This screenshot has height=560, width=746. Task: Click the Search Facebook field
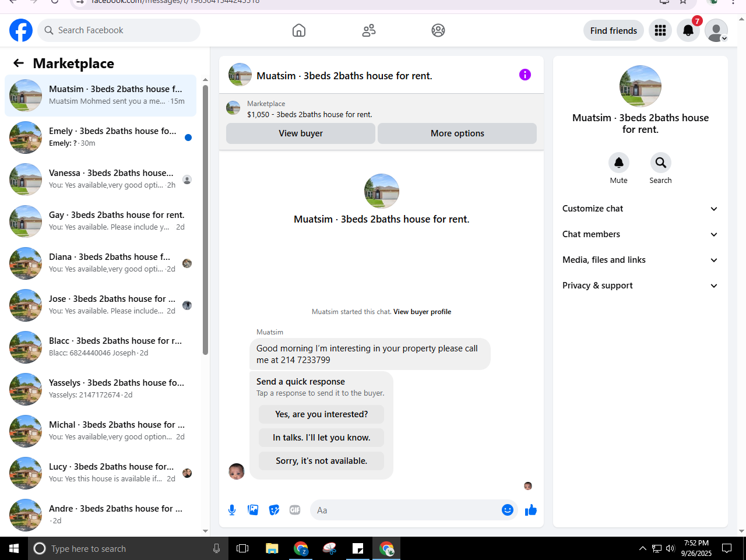coord(119,30)
